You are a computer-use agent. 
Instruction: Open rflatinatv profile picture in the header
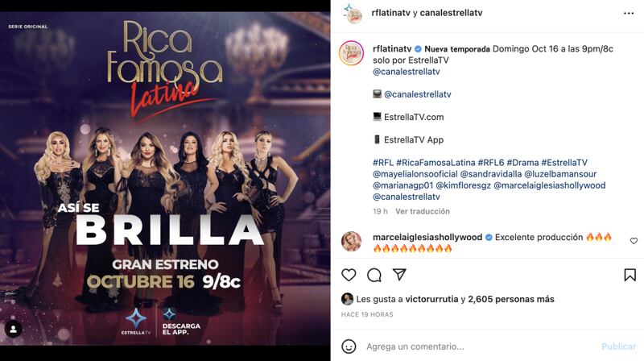pyautogui.click(x=354, y=13)
